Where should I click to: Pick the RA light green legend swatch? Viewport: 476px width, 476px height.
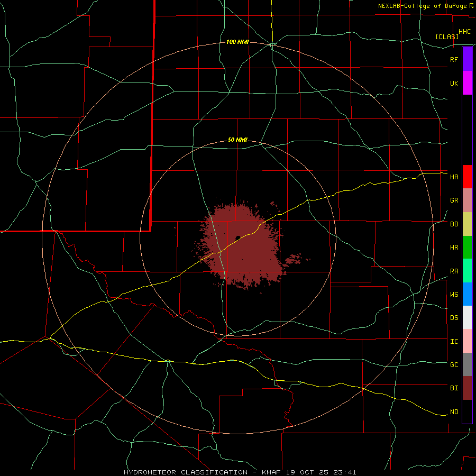pyautogui.click(x=467, y=271)
